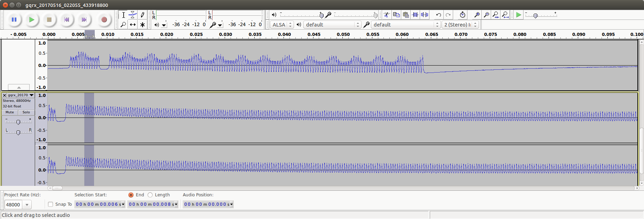Select the asterisk Multi-tool mode
644x219 pixels.
142,24
